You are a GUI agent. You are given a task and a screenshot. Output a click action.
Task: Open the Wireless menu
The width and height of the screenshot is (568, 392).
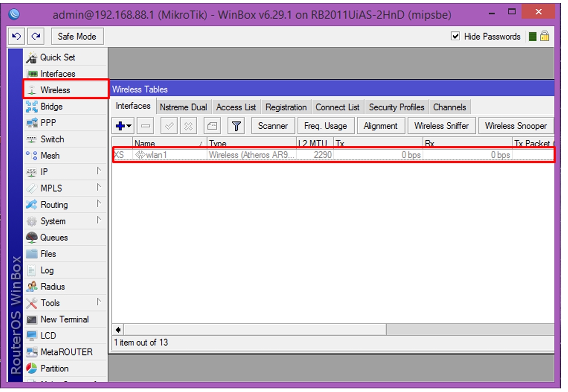[65, 90]
